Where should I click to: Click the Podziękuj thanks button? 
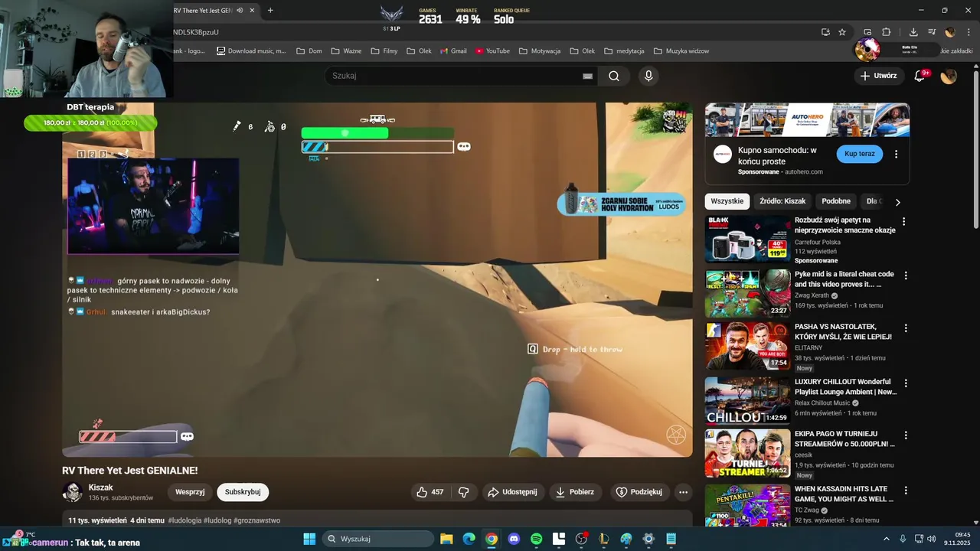click(x=639, y=492)
